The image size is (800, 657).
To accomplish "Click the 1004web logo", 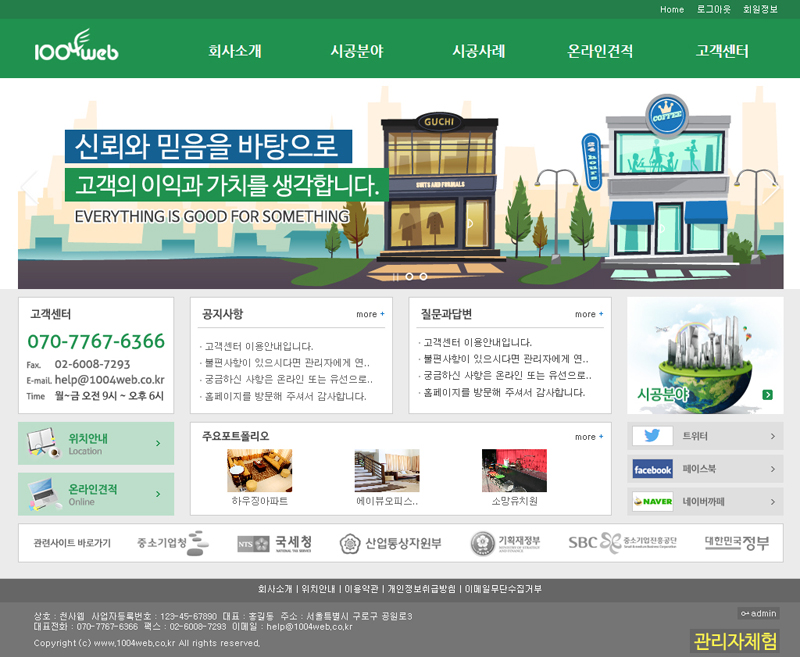I will tap(75, 48).
